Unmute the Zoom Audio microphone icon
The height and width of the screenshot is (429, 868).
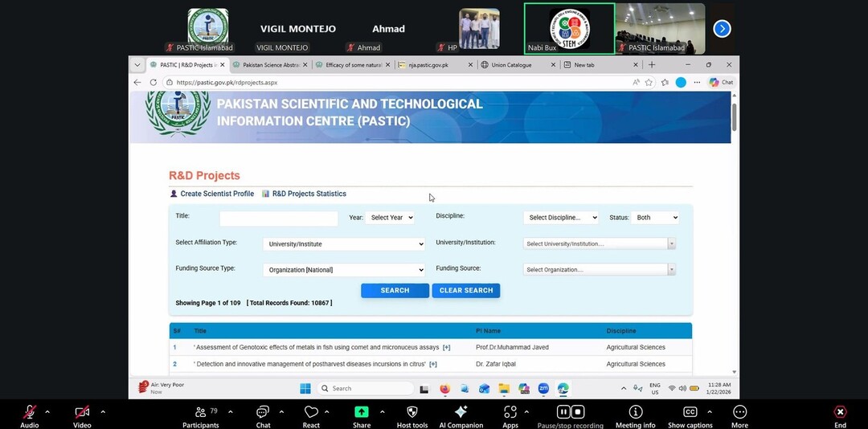30,412
